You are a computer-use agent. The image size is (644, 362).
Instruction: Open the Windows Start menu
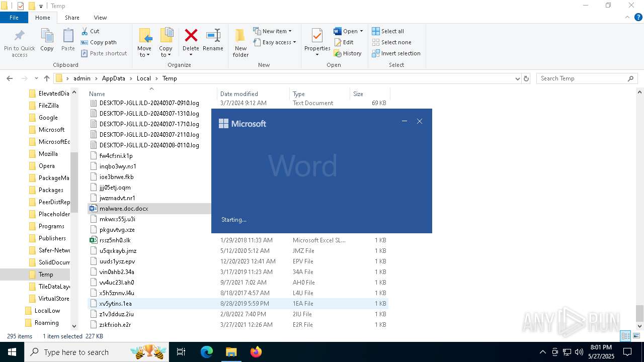click(12, 352)
